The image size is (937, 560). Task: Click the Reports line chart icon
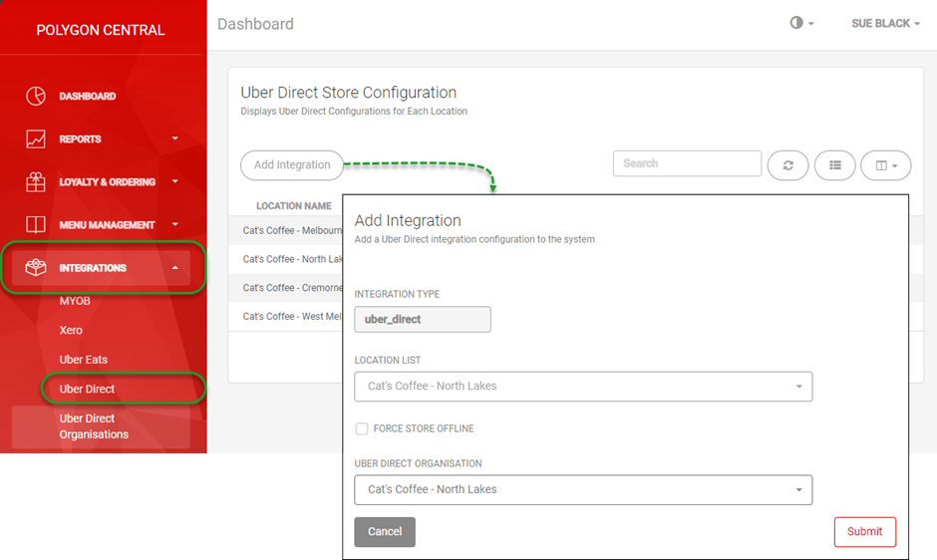pyautogui.click(x=36, y=140)
